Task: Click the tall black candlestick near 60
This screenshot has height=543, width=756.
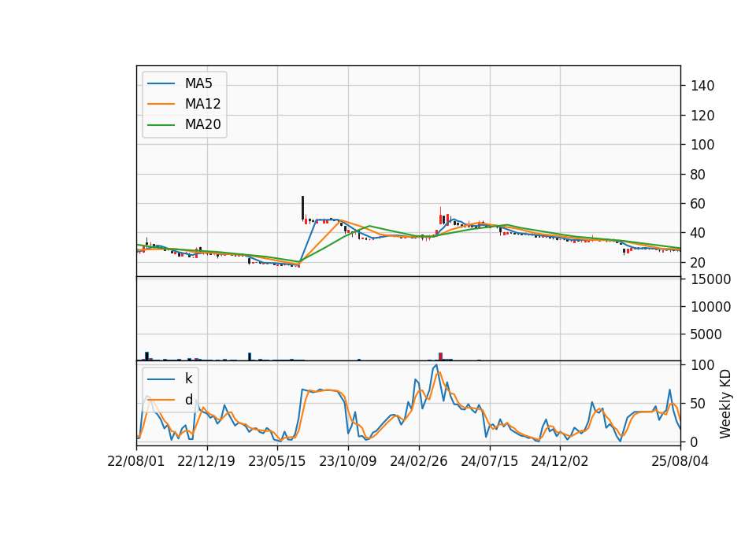Action: coord(302,208)
